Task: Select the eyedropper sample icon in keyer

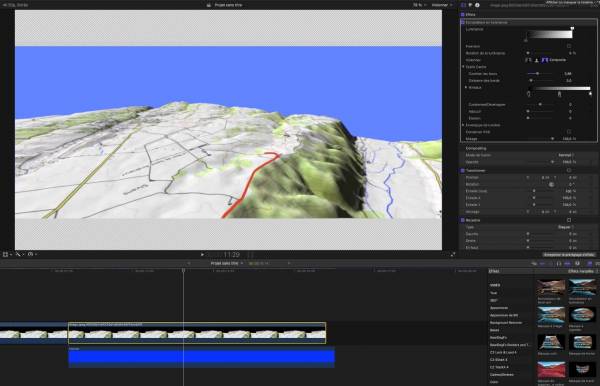Action: [x=528, y=60]
